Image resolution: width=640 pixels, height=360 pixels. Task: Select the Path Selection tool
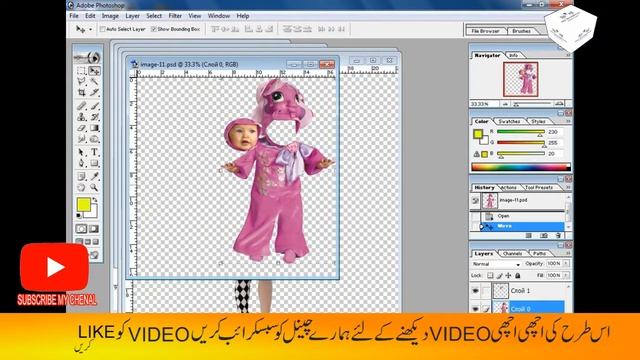click(x=82, y=152)
